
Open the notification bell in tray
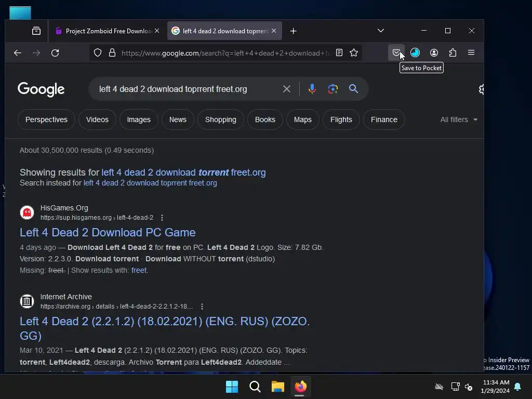(x=518, y=387)
